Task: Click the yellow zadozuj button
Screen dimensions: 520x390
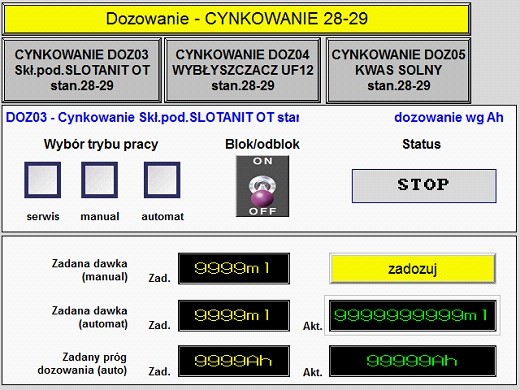Action: [x=412, y=269]
